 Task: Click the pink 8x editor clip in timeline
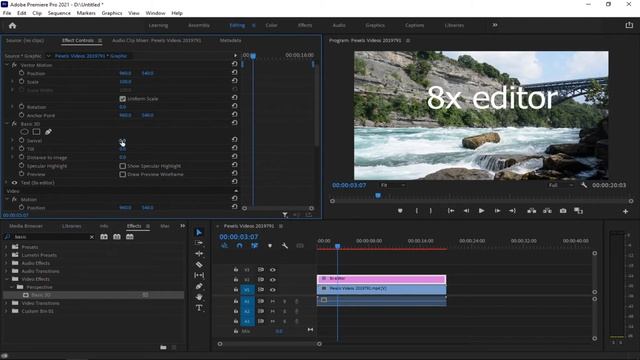(x=381, y=279)
